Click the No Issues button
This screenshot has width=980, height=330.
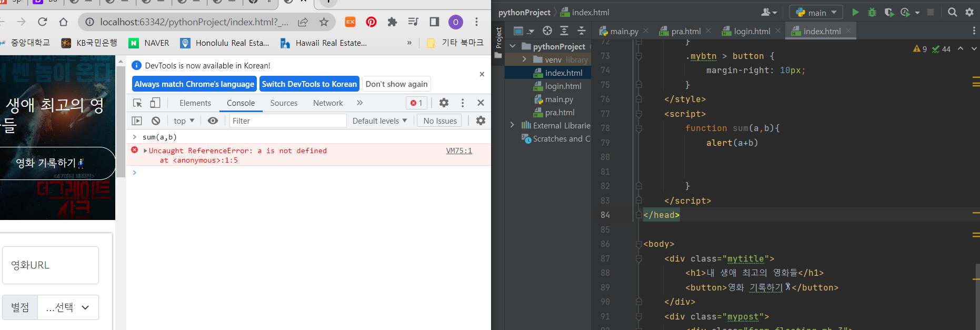click(x=440, y=121)
